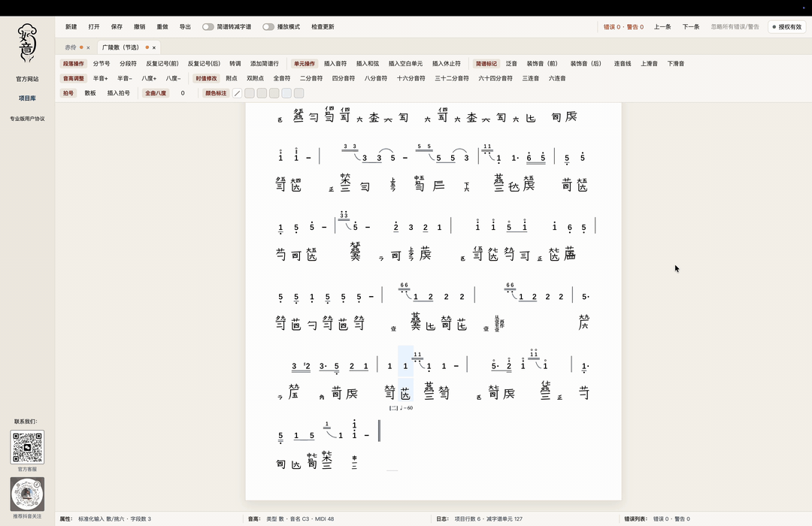Set duration to 八分音符

[376, 79]
